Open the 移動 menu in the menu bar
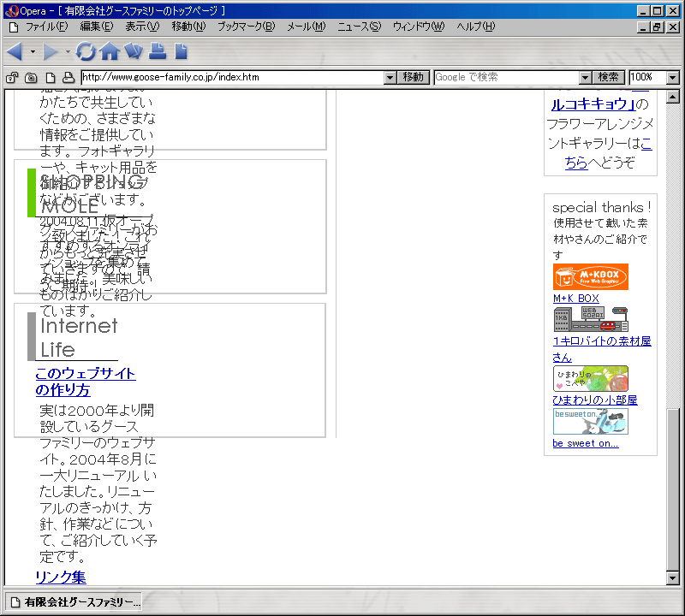The width and height of the screenshot is (685, 616). pyautogui.click(x=188, y=27)
